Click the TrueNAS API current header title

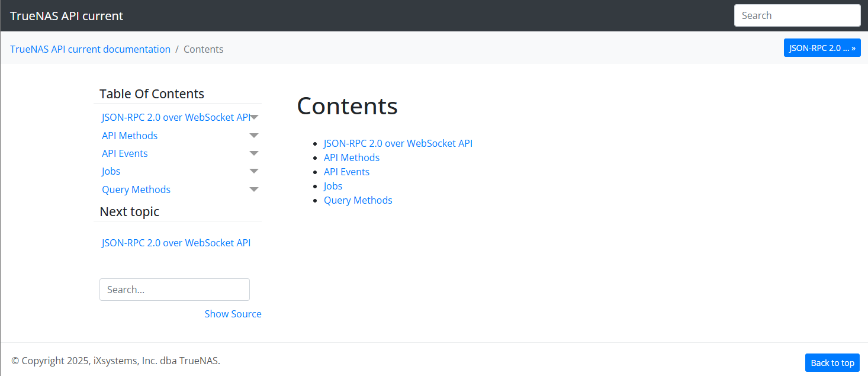coord(66,15)
